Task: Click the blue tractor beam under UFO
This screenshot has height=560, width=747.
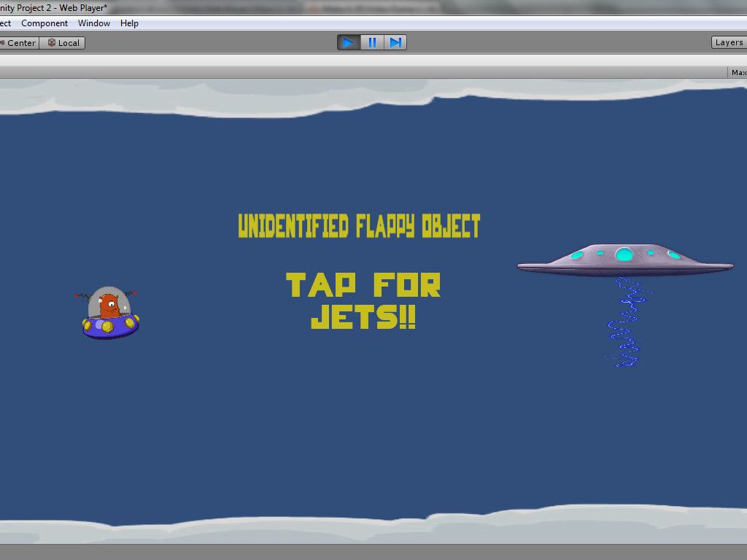Action: pyautogui.click(x=628, y=322)
